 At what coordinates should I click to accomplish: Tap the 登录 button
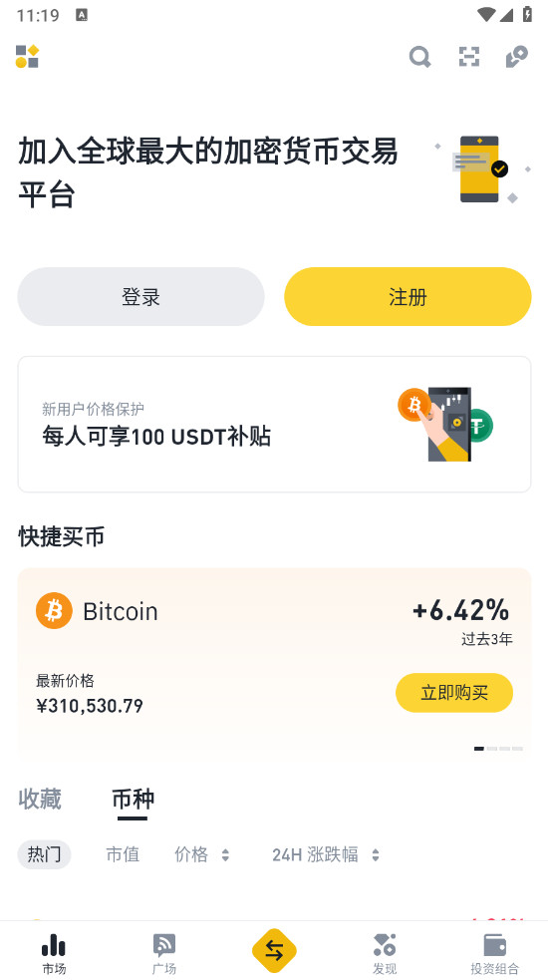point(140,296)
